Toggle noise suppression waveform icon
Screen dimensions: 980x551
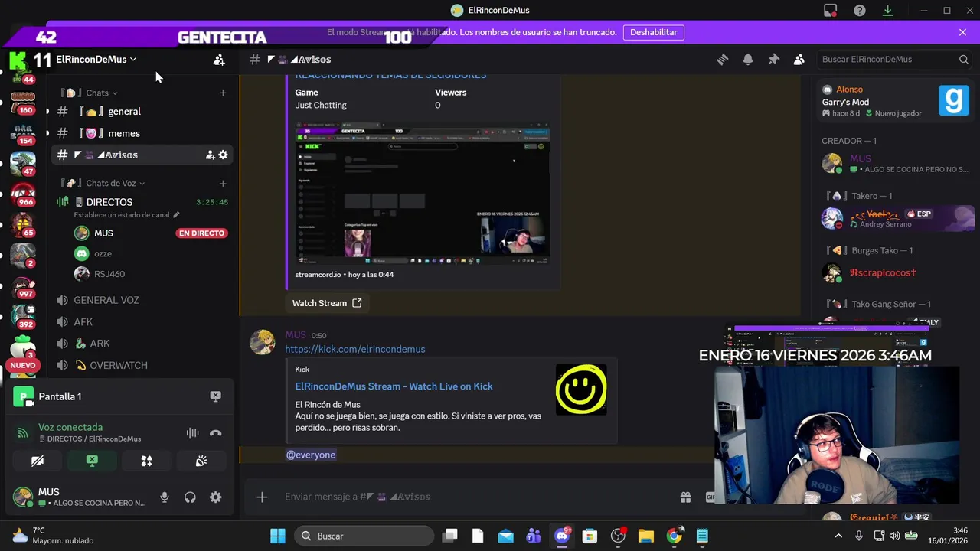tap(192, 433)
